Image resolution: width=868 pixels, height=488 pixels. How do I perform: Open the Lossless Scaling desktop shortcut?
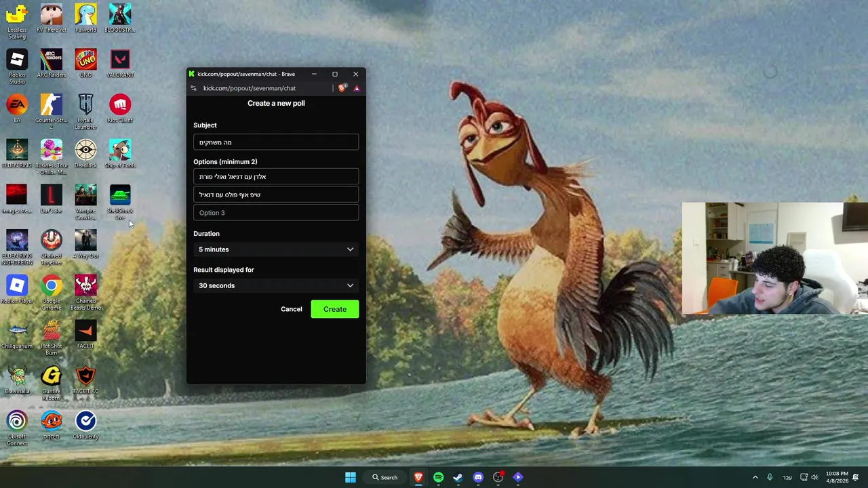[x=17, y=21]
